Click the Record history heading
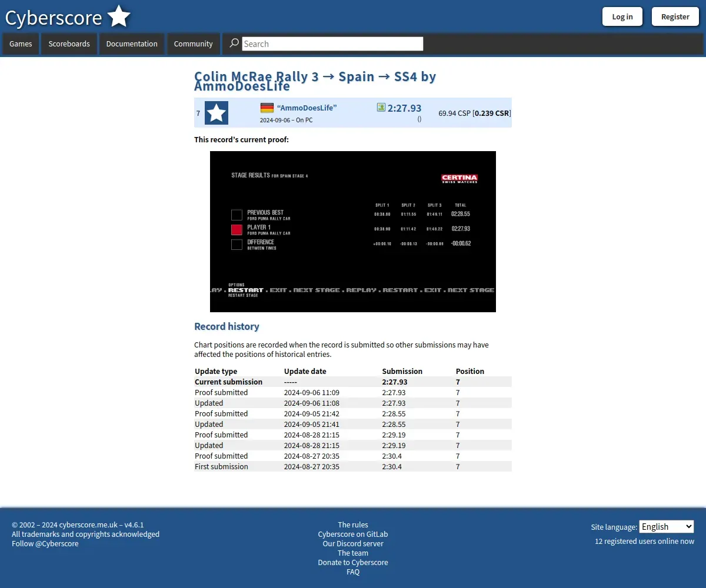Image resolution: width=706 pixels, height=588 pixels. coord(227,326)
